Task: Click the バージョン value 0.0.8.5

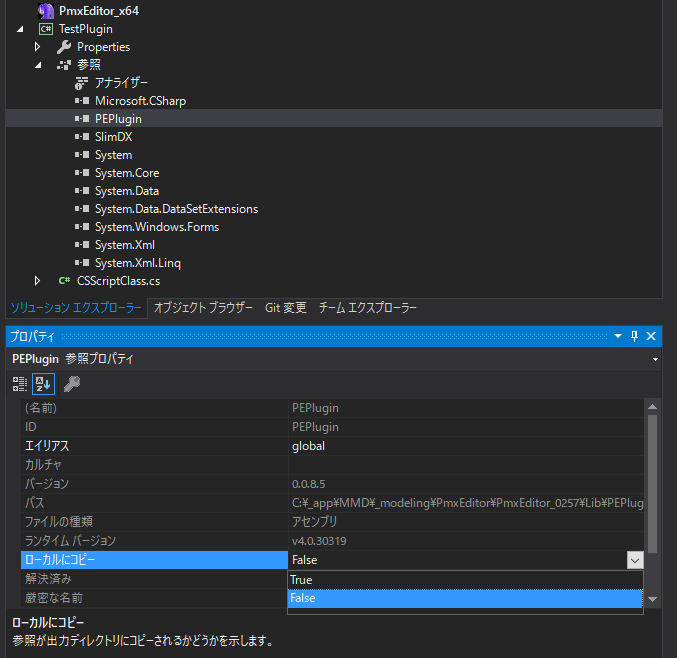Action: point(309,484)
